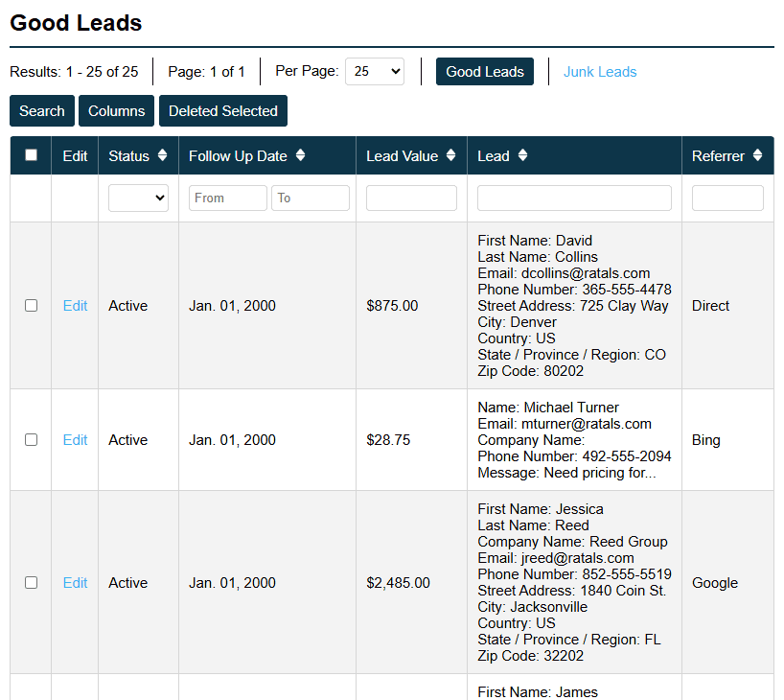Click the Good Leads page heading
784x700 pixels.
76,23
